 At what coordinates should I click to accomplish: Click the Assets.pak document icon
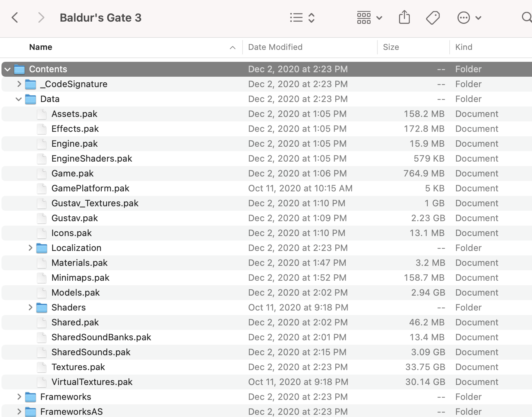click(x=42, y=114)
